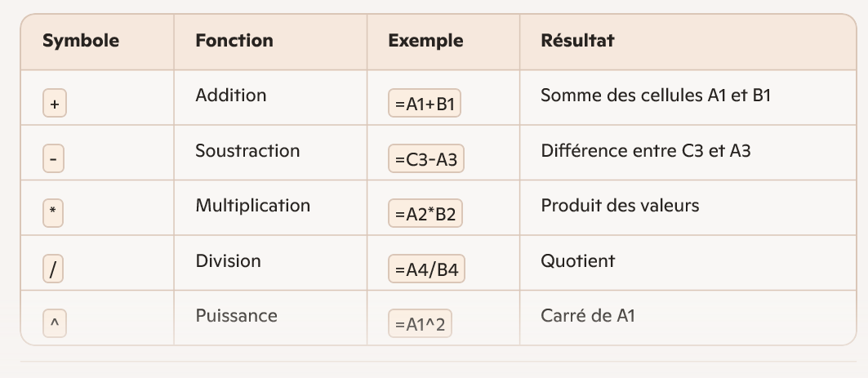Click the Exemple column header
This screenshot has width=868, height=378.
[x=425, y=41]
